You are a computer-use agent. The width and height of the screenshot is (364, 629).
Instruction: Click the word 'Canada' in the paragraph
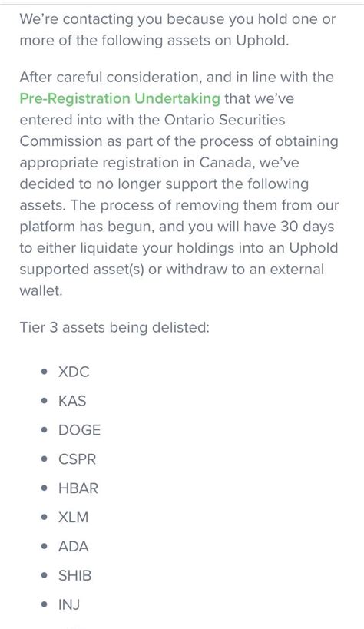pyautogui.click(x=227, y=163)
